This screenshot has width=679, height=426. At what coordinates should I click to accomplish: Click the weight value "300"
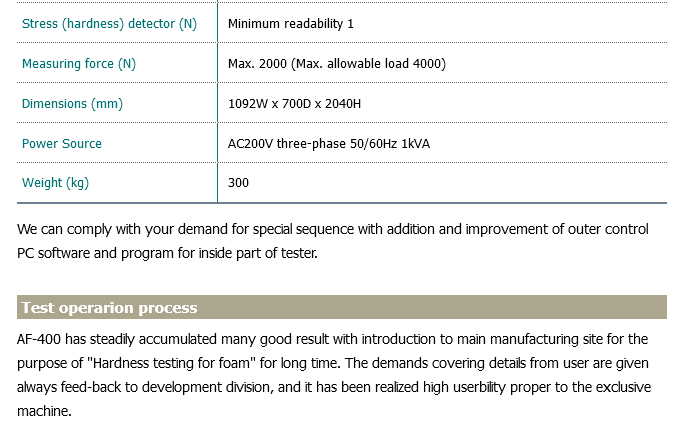[x=239, y=183]
